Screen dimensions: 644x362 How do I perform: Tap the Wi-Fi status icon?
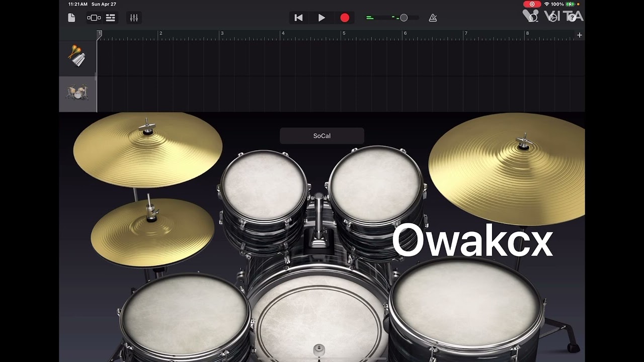(547, 4)
